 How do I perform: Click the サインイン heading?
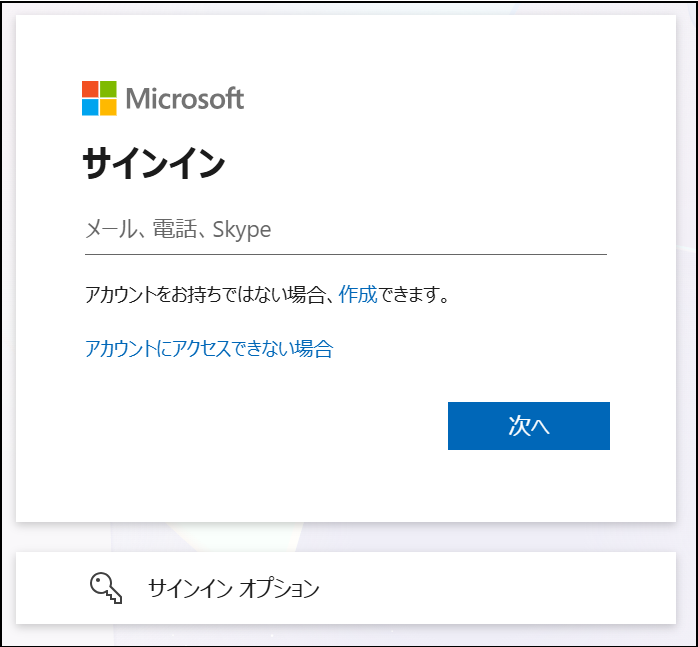pos(154,163)
